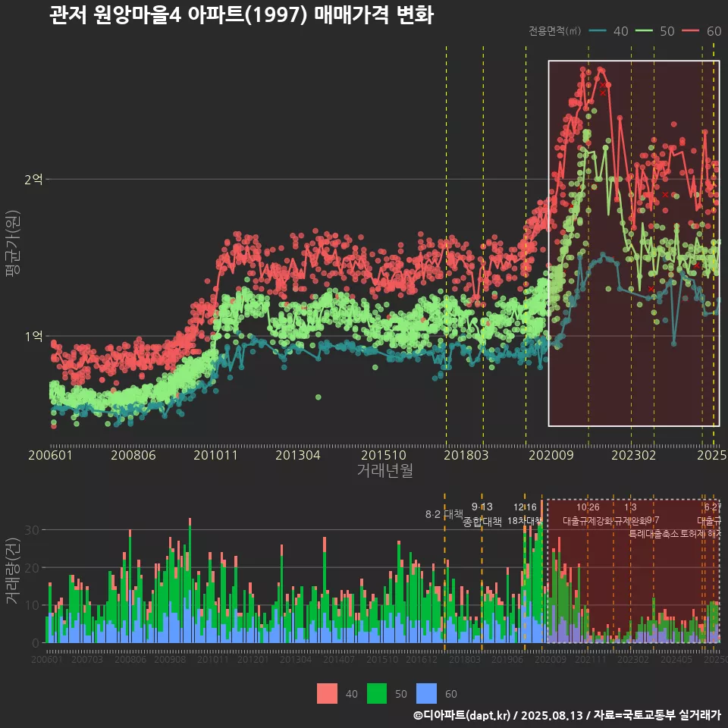Viewport: 728px width, 728px height.
Task: Click the '토허제 해제' annotation label
Action: click(701, 534)
